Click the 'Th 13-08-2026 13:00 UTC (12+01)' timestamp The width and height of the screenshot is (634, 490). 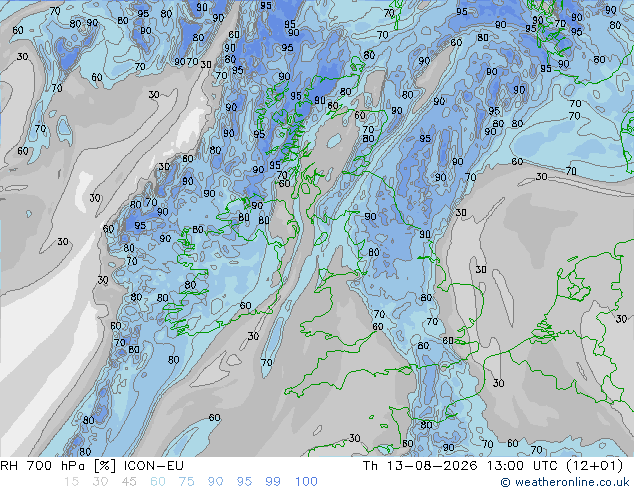point(493,466)
